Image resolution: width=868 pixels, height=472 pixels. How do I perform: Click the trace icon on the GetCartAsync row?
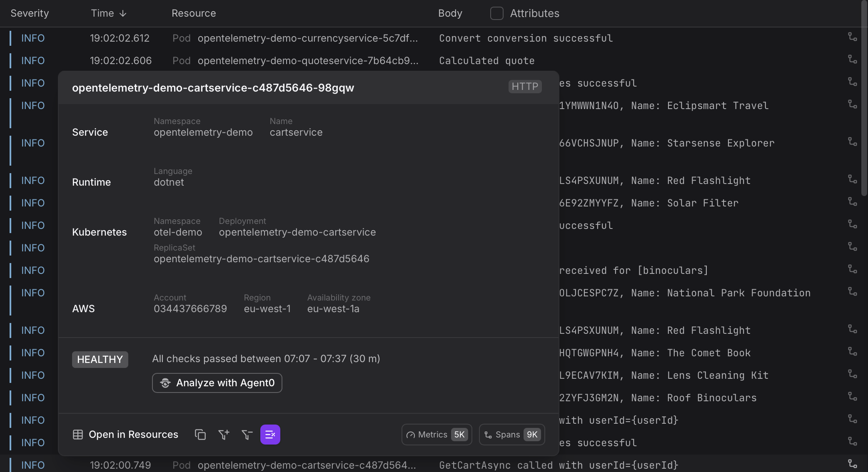pyautogui.click(x=853, y=463)
